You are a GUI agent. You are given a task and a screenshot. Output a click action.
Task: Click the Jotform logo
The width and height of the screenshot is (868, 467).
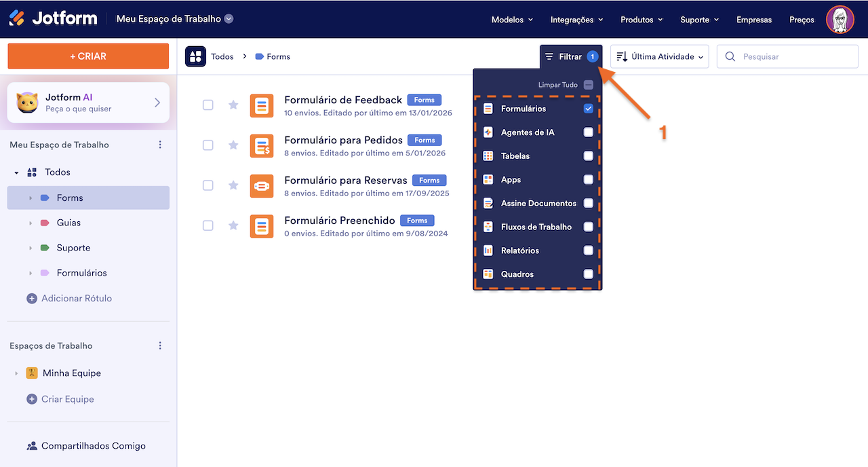point(53,19)
